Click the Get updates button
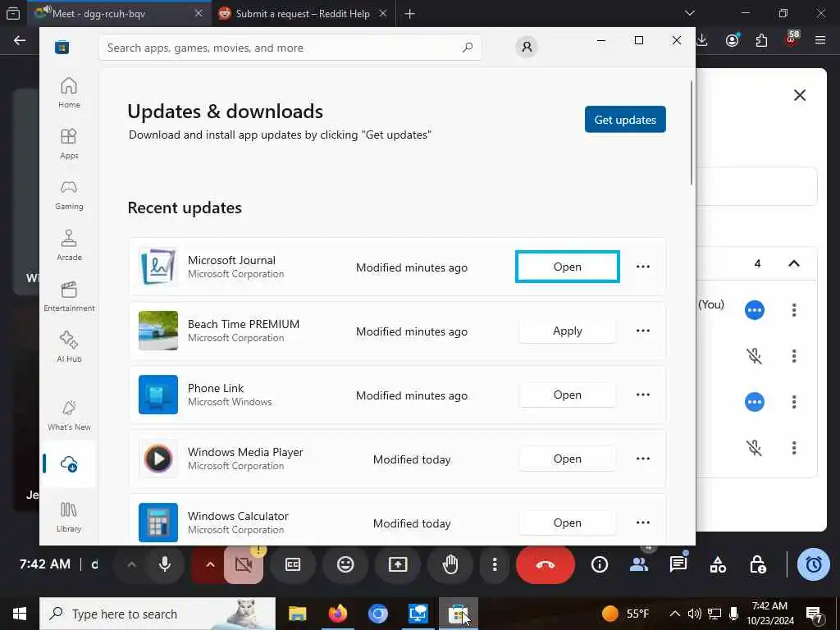 625,120
